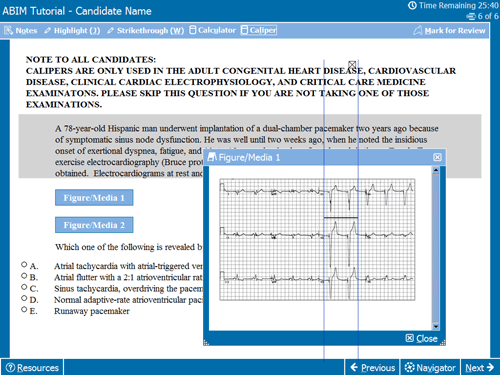The width and height of the screenshot is (500, 375).
Task: Close the caliper using its X handle
Action: click(352, 64)
